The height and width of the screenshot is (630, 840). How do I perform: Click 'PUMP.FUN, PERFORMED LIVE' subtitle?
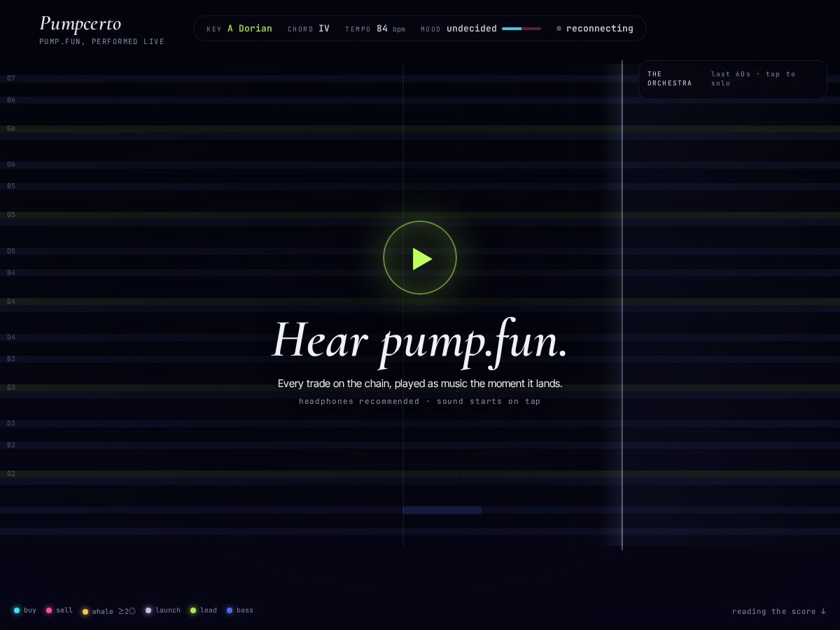(x=102, y=42)
